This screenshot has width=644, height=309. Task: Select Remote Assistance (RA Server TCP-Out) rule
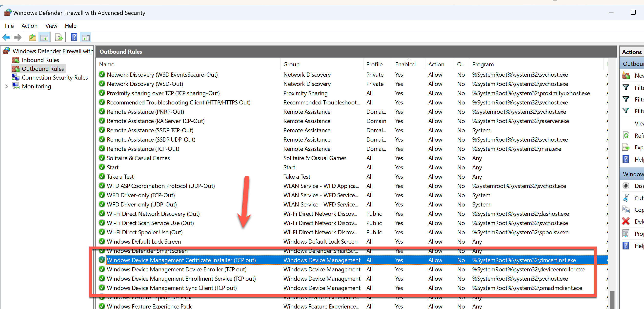coord(352,121)
